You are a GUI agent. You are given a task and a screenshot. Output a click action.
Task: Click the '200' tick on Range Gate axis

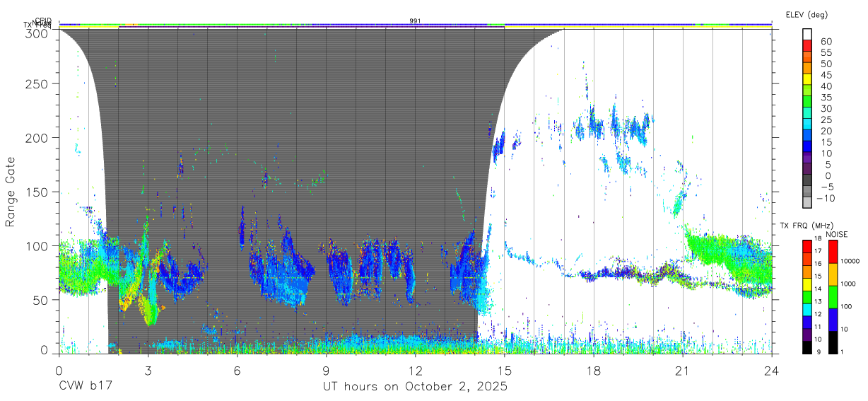[x=37, y=138]
